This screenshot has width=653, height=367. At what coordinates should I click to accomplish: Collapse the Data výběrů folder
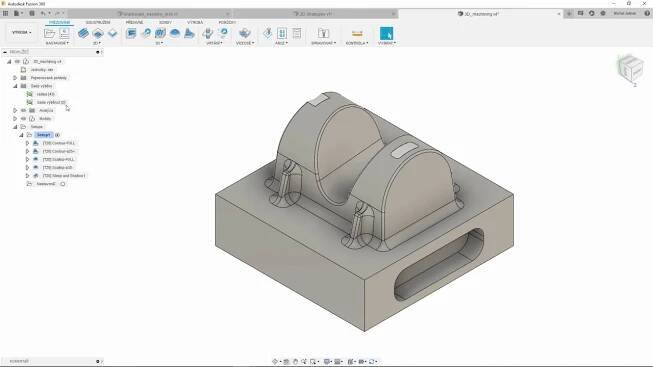(x=15, y=86)
